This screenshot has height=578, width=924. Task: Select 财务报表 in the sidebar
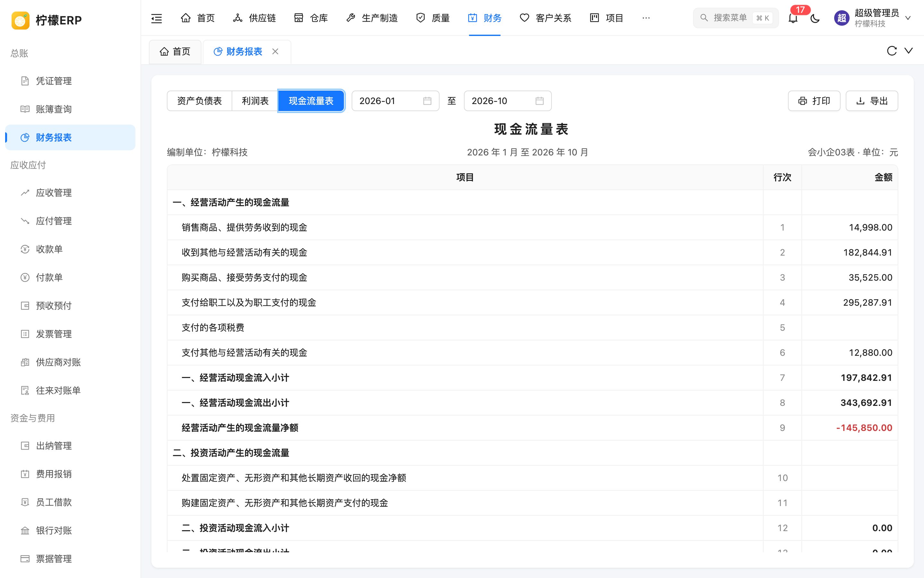(70, 138)
